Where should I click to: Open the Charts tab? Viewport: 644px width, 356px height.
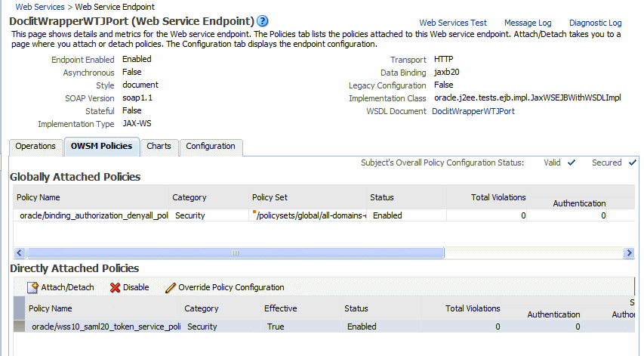click(x=159, y=146)
